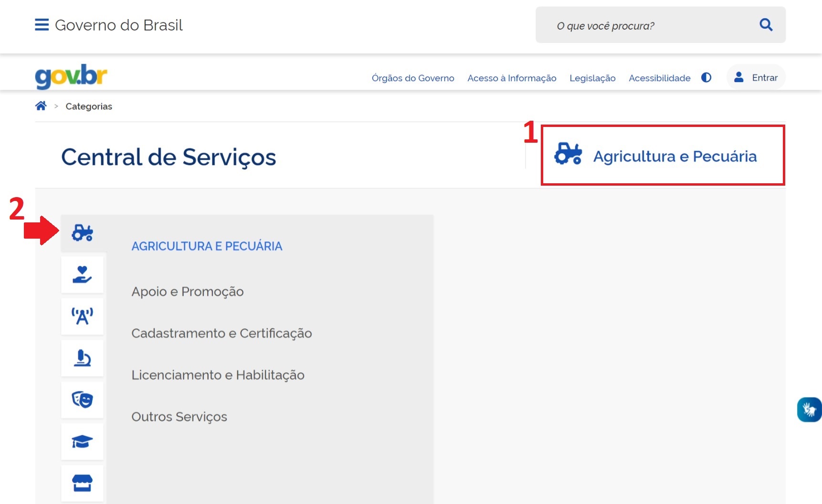Click AGRICULTURA E PECUÁRIA category heading
The width and height of the screenshot is (822, 504).
(207, 246)
